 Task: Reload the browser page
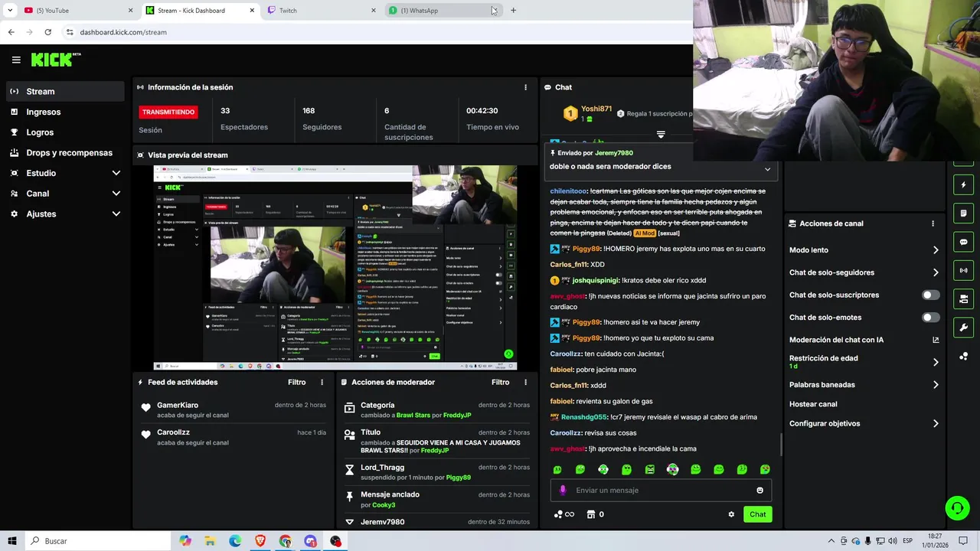[47, 32]
